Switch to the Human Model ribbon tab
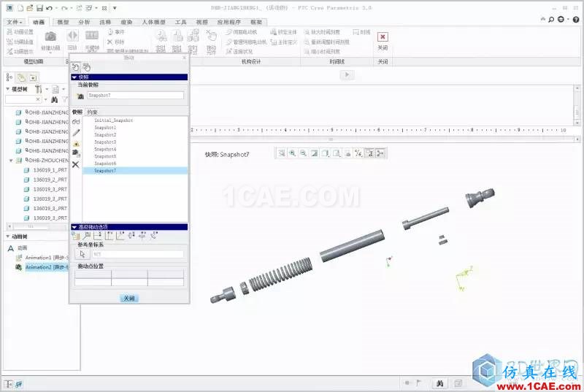 click(x=153, y=23)
